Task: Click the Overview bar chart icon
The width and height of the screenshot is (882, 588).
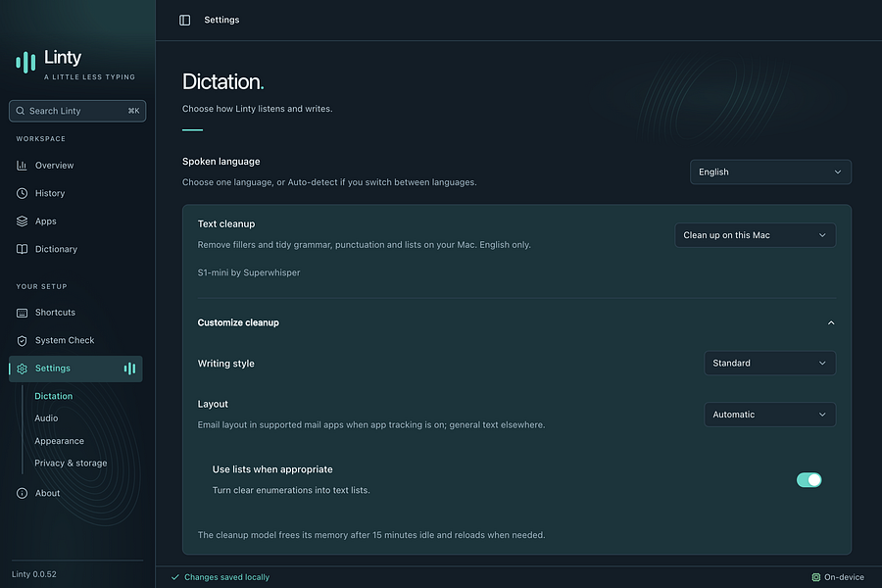Action: pyautogui.click(x=22, y=166)
